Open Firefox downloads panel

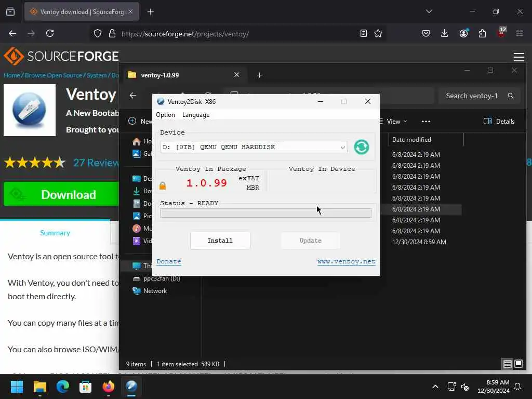coord(445,33)
